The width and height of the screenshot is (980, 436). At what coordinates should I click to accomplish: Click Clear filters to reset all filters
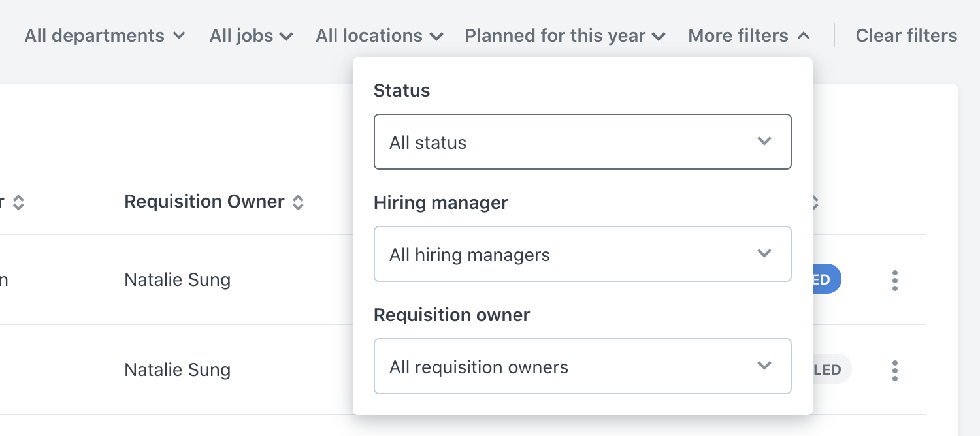[x=907, y=35]
